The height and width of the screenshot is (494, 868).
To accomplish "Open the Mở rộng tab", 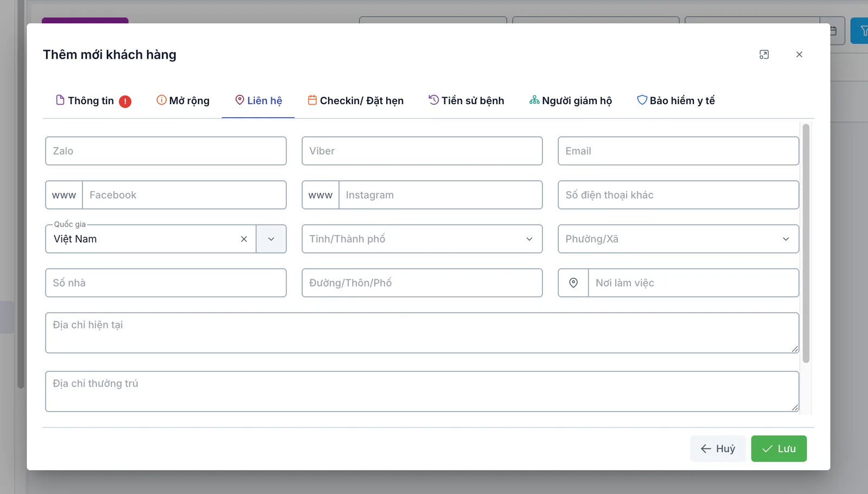I will 183,100.
